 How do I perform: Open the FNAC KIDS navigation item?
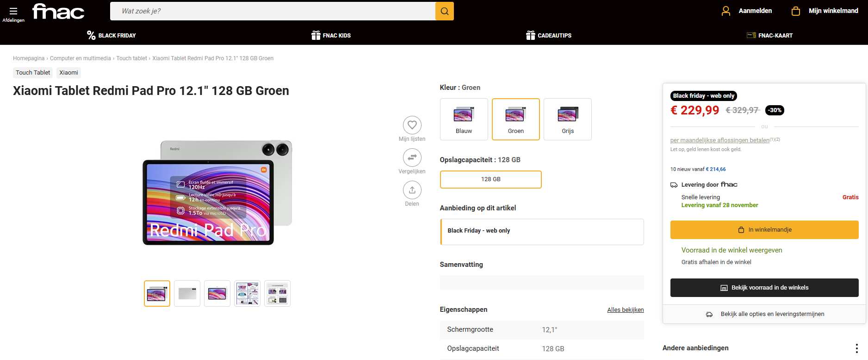(331, 36)
